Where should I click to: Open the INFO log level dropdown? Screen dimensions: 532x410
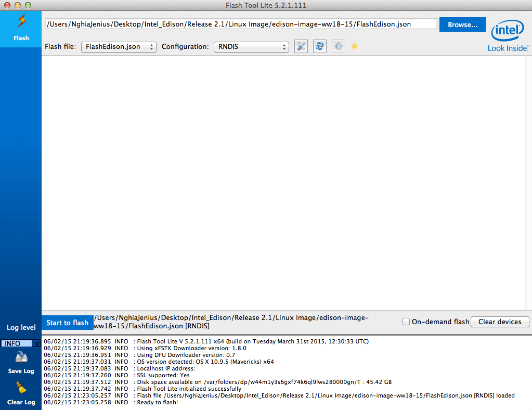[20, 343]
